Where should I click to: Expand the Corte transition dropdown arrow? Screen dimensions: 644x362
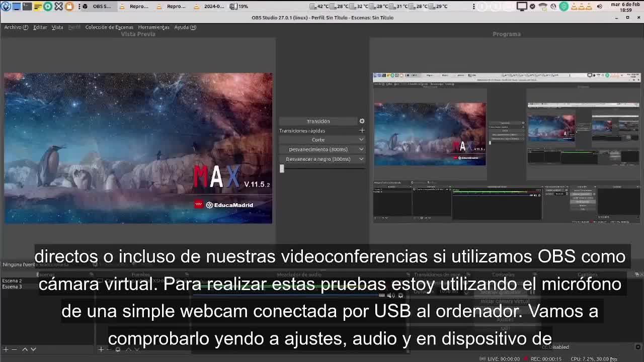click(361, 140)
